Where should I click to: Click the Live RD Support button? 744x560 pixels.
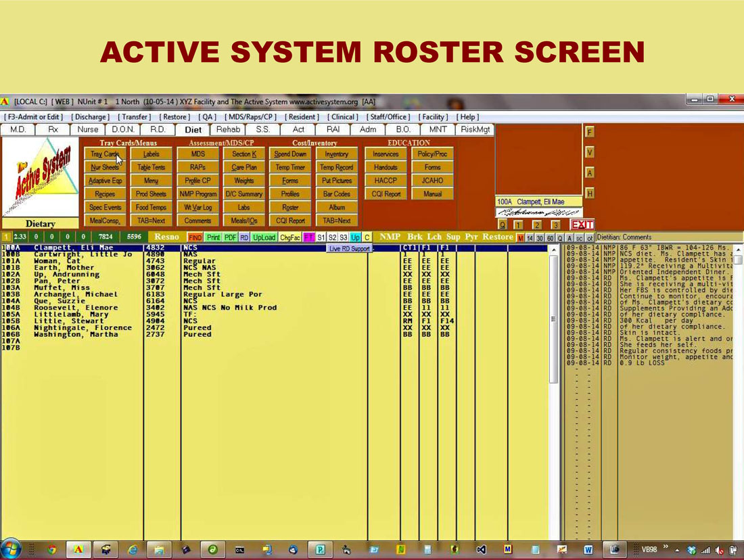tap(350, 249)
